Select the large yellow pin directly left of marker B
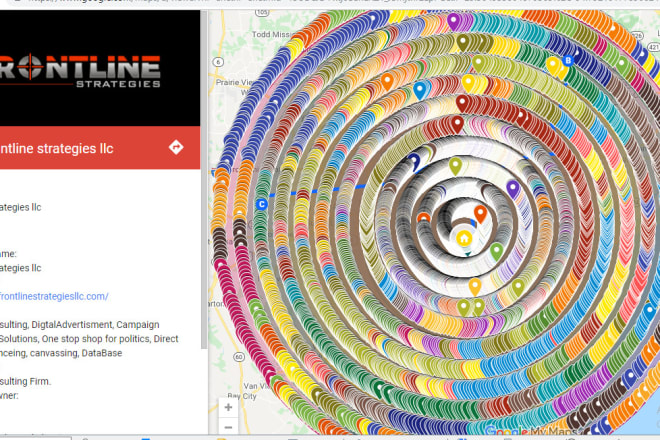The width and height of the screenshot is (660, 440). point(553,66)
